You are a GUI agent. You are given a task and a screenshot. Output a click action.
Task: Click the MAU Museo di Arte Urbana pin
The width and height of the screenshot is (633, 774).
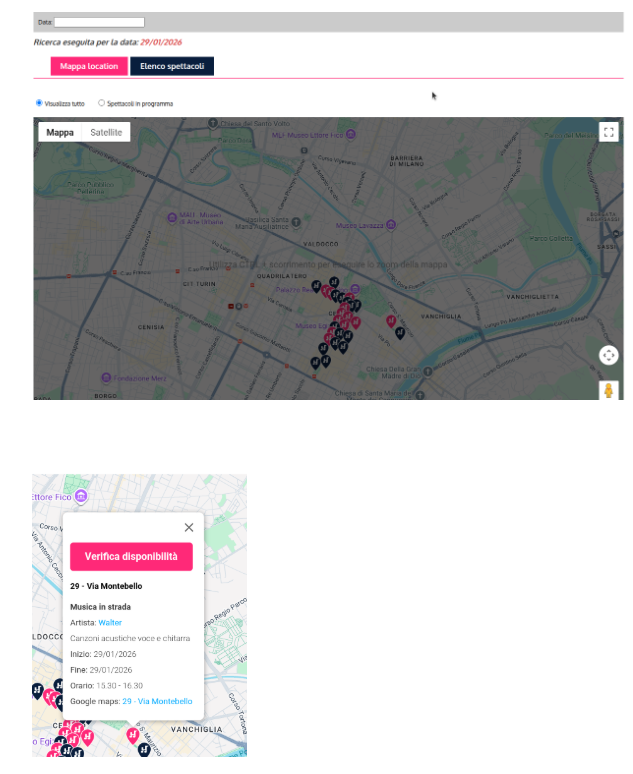coord(172,218)
